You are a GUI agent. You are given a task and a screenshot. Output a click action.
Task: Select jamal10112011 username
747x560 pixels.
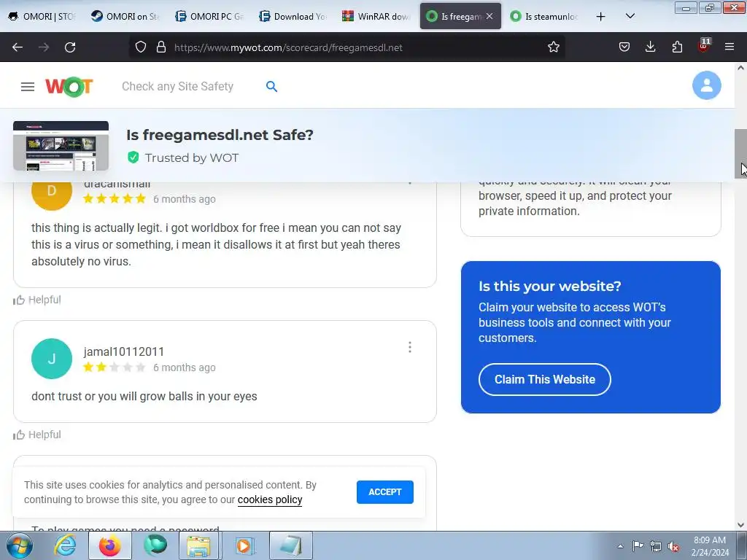pos(124,351)
